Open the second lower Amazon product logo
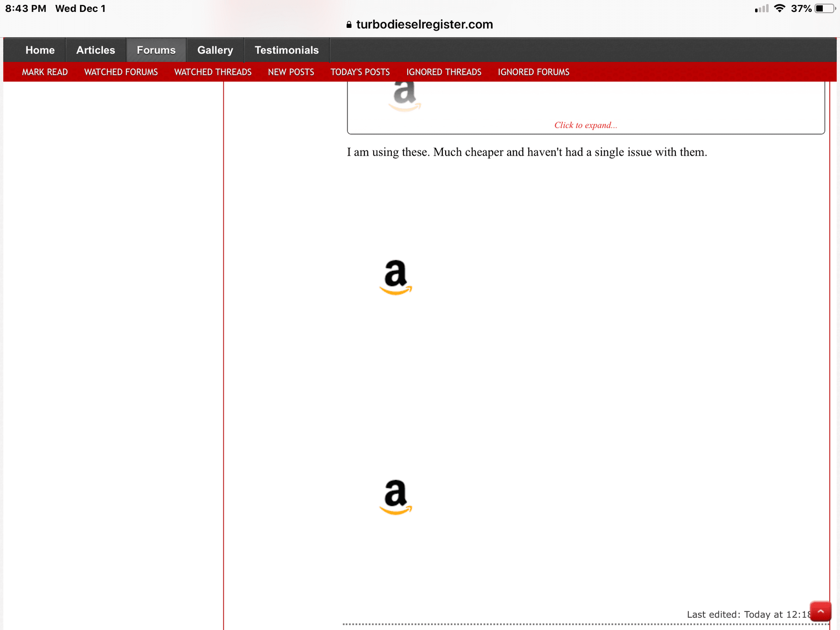Viewport: 840px width, 630px height. click(396, 497)
